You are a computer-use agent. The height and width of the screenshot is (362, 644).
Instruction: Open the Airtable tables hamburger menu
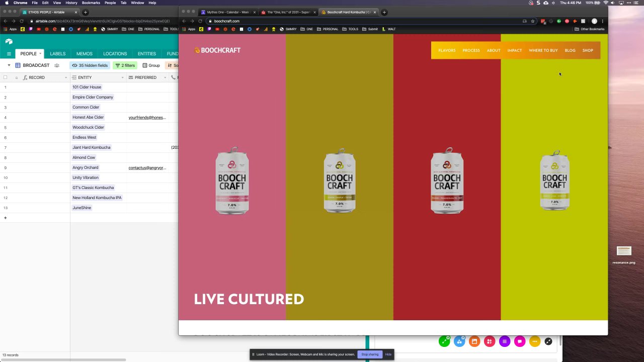point(9,54)
